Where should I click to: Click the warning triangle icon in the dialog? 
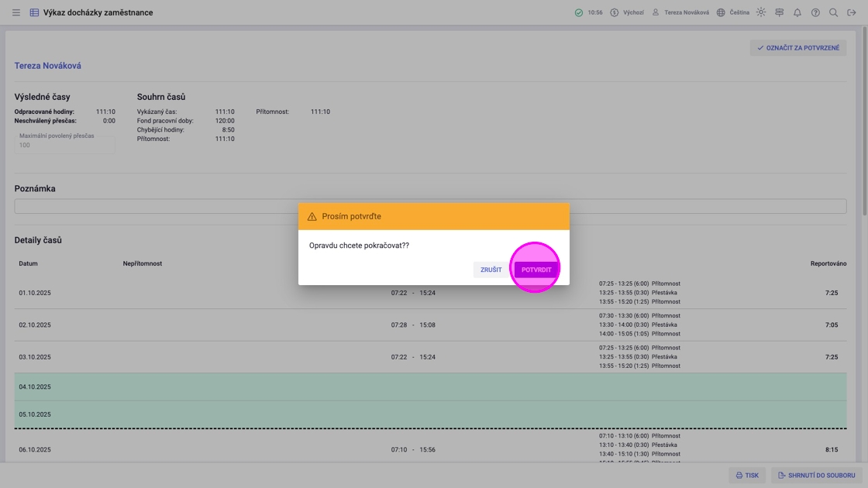tap(312, 216)
